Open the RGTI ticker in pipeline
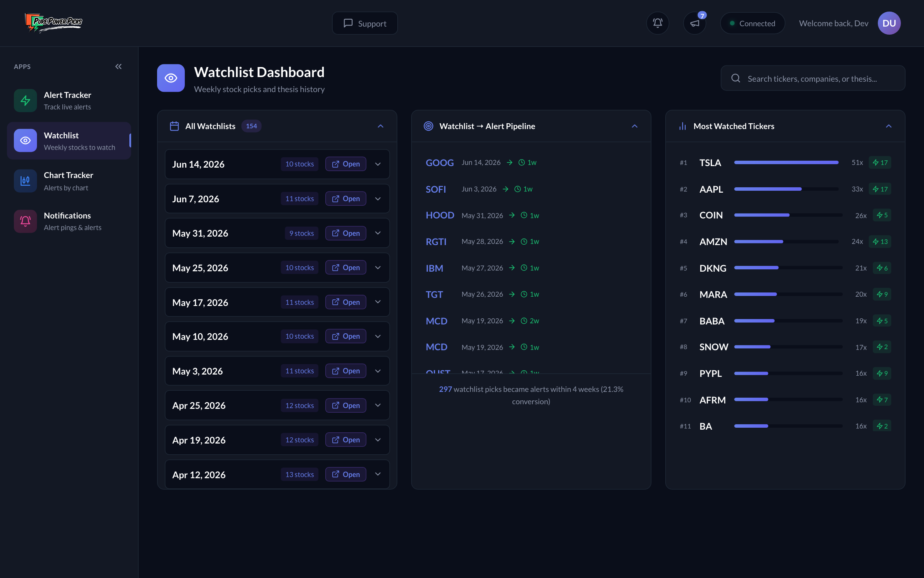The image size is (924, 578). point(436,242)
